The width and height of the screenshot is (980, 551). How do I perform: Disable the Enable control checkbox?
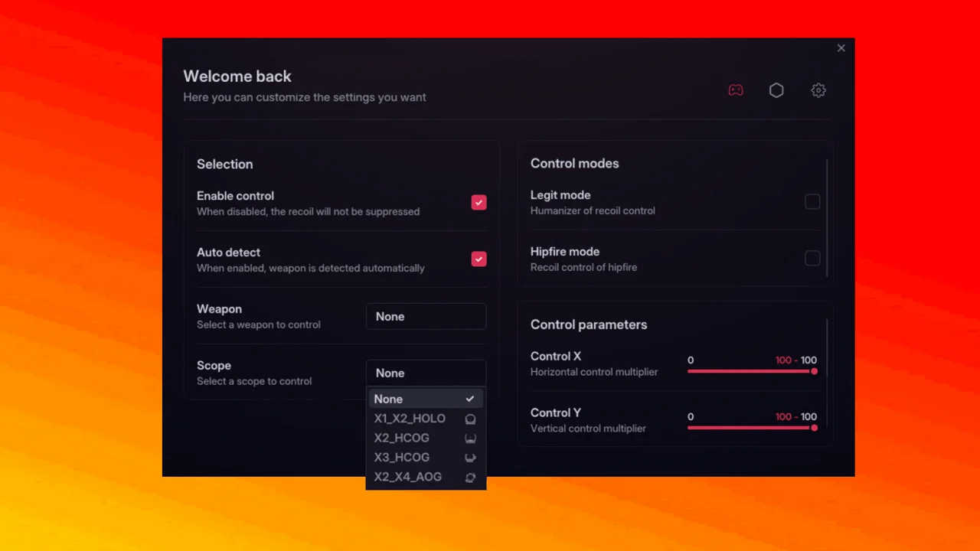point(479,202)
